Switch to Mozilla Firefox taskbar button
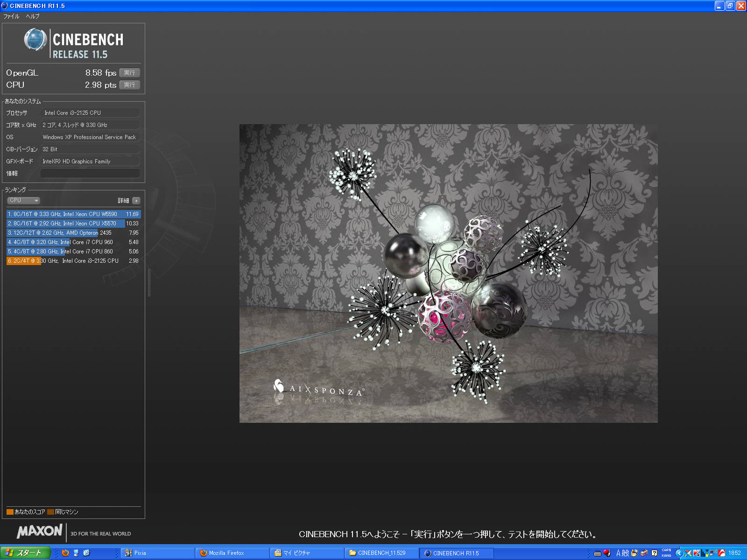Viewport: 747px width, 560px height. (x=231, y=553)
